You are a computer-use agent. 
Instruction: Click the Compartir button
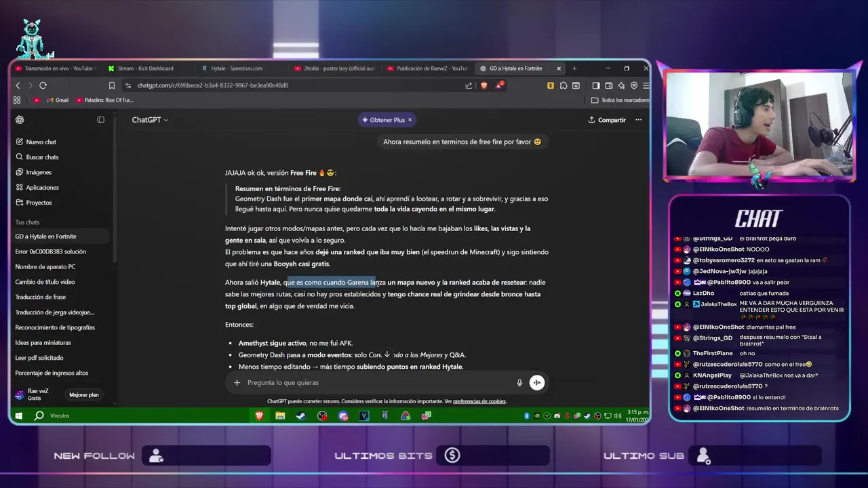(x=607, y=120)
